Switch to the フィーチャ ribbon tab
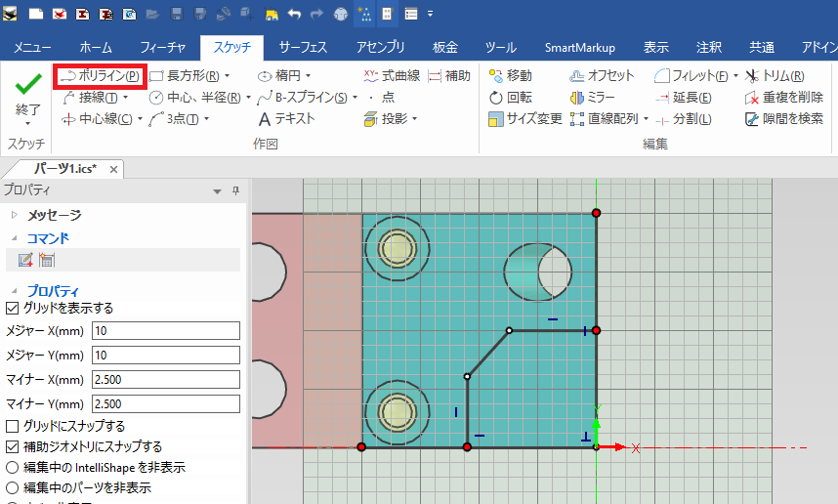Image resolution: width=838 pixels, height=504 pixels. pos(163,47)
